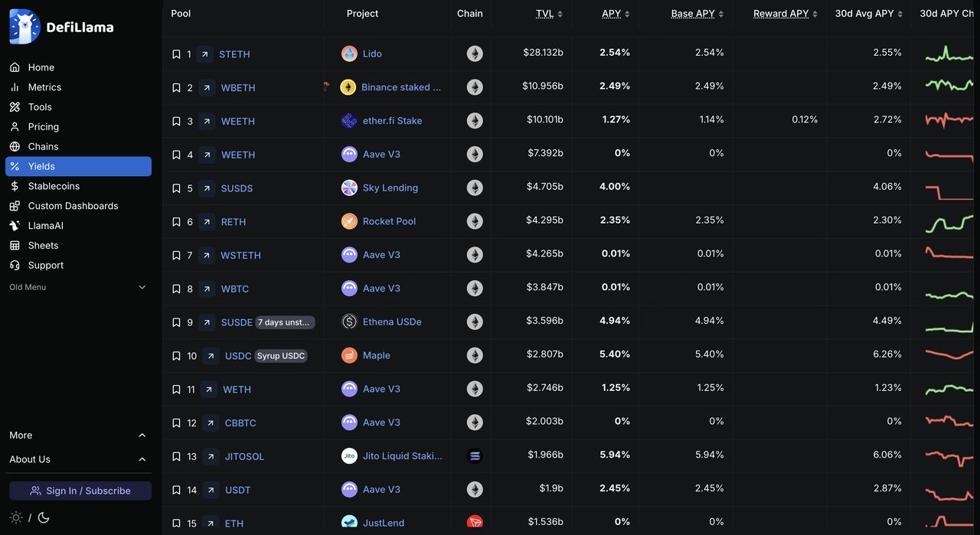Click the Sign In / Subscribe button
Viewport: 980px width, 535px height.
click(x=80, y=491)
